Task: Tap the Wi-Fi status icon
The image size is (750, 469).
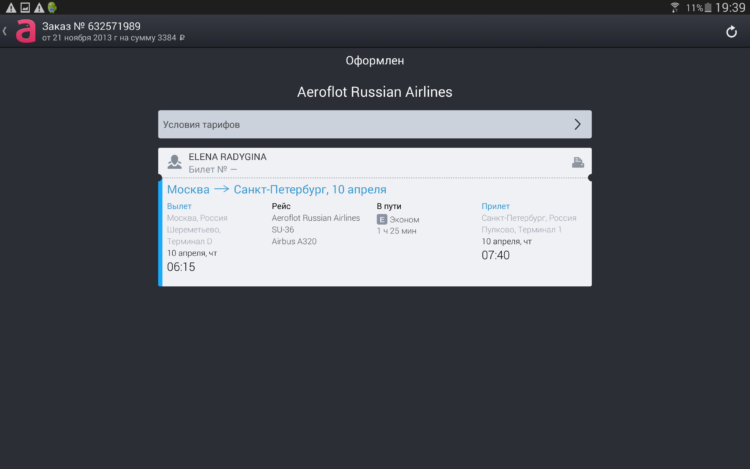Action: pos(675,7)
